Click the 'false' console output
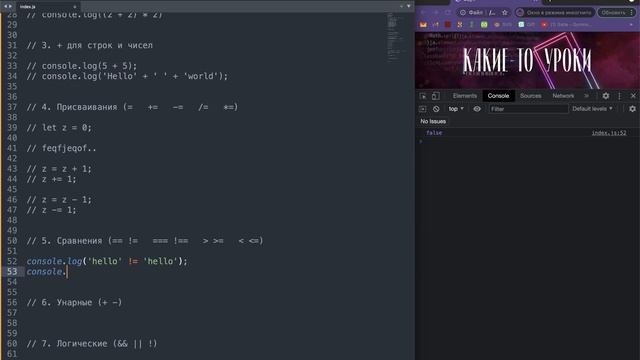This screenshot has height=360, width=640. coord(434,133)
